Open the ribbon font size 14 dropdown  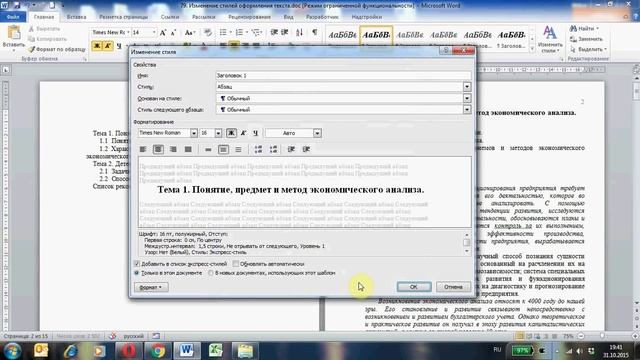(154, 32)
